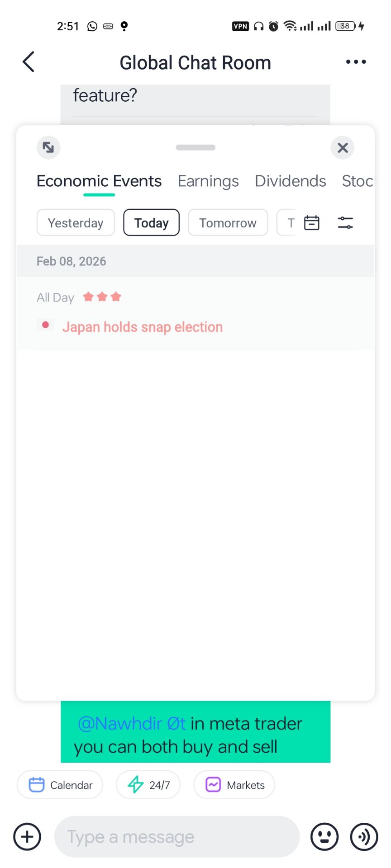The height and width of the screenshot is (868, 391).
Task: Tap the 24/7 shortcut chip
Action: click(x=148, y=785)
